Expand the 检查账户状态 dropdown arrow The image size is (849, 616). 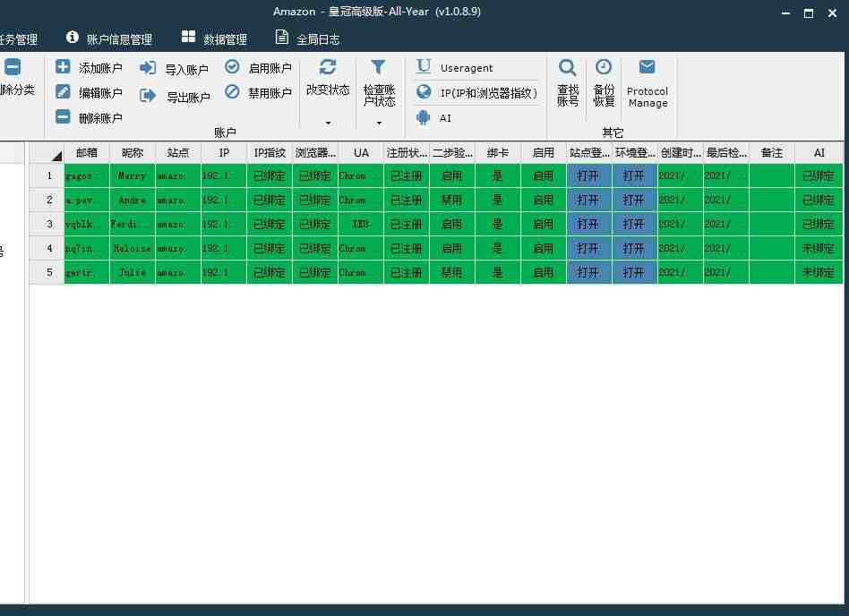(379, 124)
